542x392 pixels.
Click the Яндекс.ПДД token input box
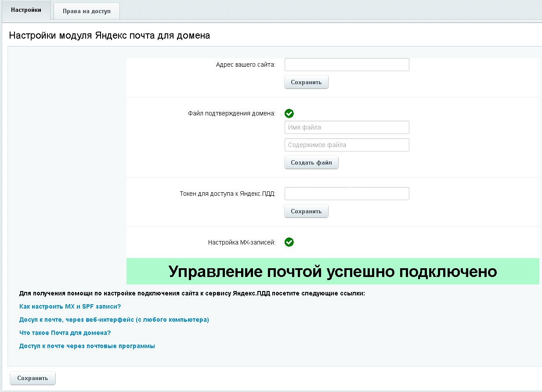click(x=347, y=193)
